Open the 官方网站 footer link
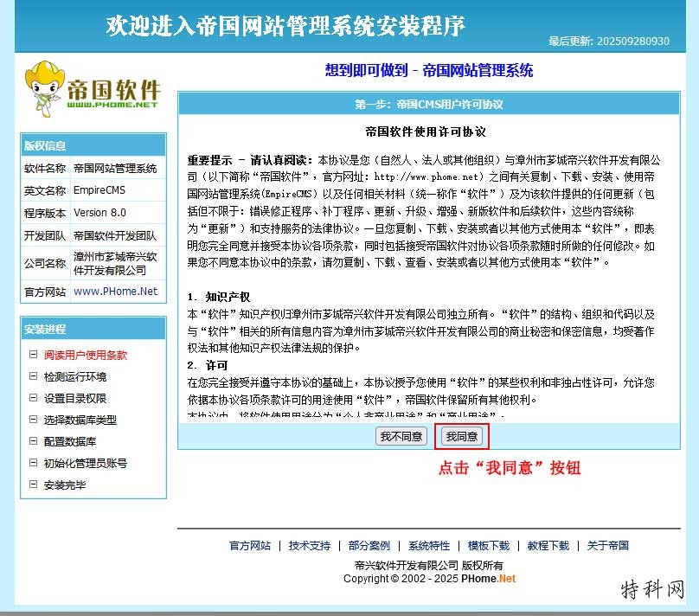Viewport: 699px width, 616px height. [x=250, y=546]
